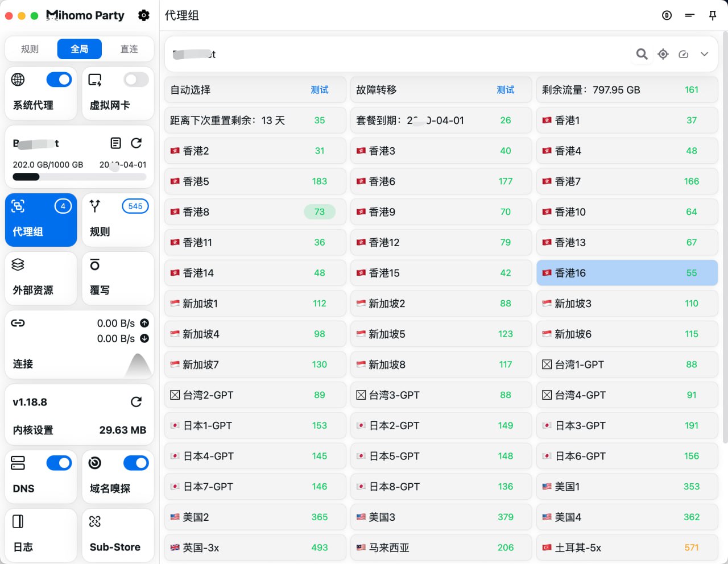Switch to 规则 mode tab

pyautogui.click(x=30, y=49)
